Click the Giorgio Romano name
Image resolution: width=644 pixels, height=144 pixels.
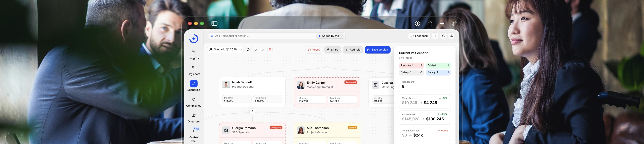[x=244, y=128]
